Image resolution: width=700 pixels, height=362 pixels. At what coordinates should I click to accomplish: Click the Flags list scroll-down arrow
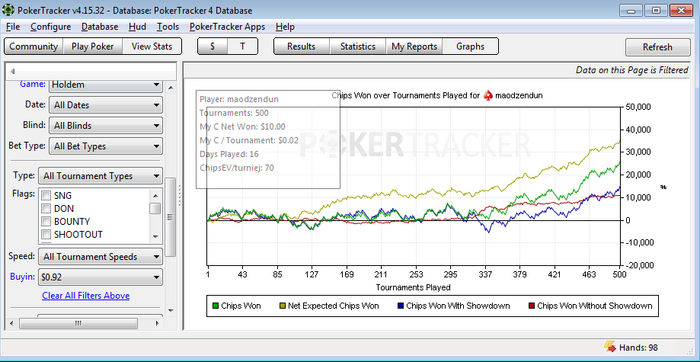[155, 237]
